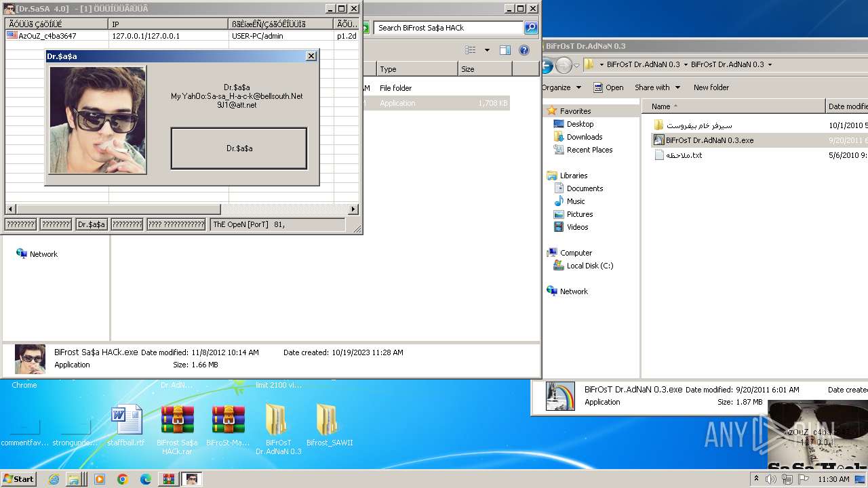Select the Application row with 1,708 KB
The width and height of the screenshot is (868, 488).
tap(437, 103)
